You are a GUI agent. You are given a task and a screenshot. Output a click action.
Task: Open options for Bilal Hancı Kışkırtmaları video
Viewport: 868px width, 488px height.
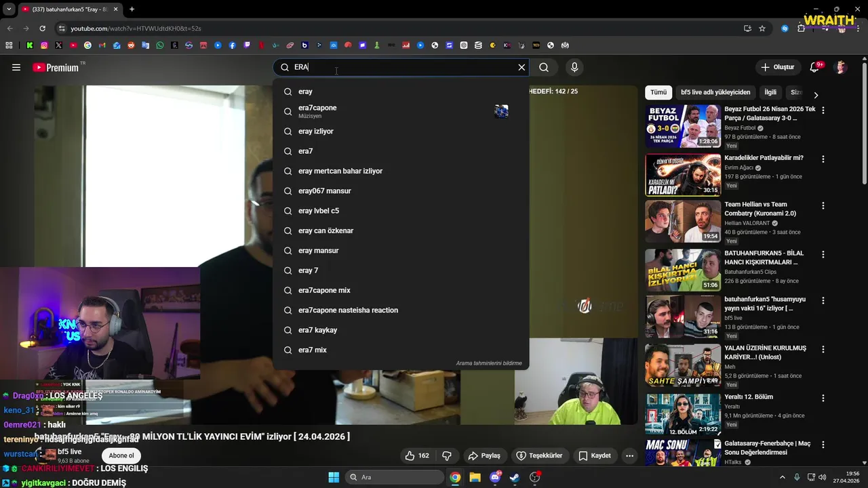pyautogui.click(x=823, y=254)
